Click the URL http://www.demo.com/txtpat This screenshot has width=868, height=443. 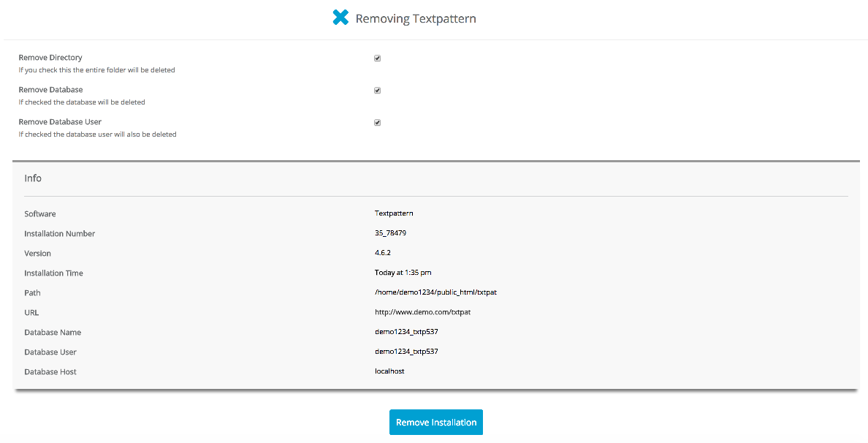(x=423, y=312)
